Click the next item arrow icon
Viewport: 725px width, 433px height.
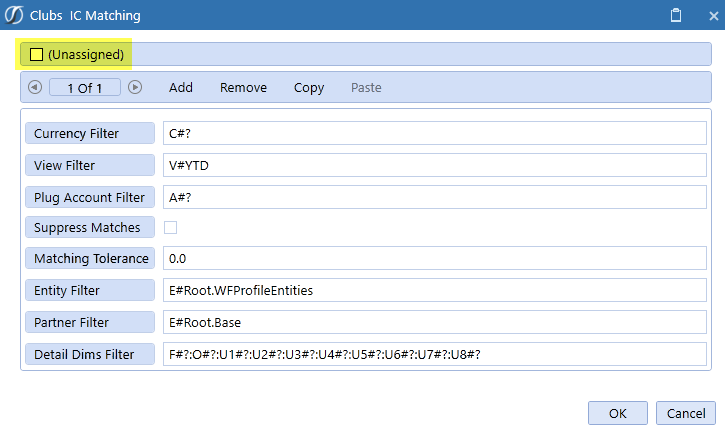point(135,88)
